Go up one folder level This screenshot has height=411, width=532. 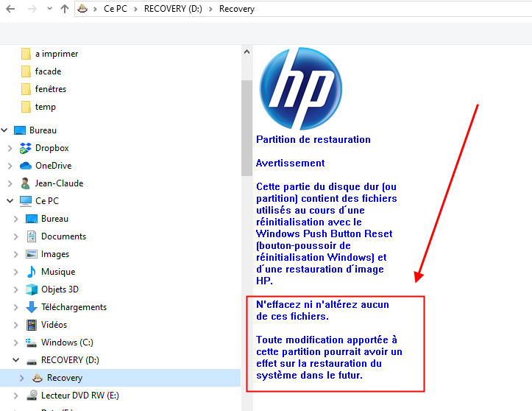click(x=65, y=9)
